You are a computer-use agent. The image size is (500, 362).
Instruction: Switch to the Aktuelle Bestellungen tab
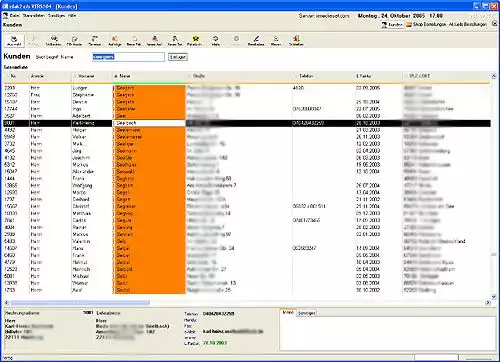tap(468, 25)
